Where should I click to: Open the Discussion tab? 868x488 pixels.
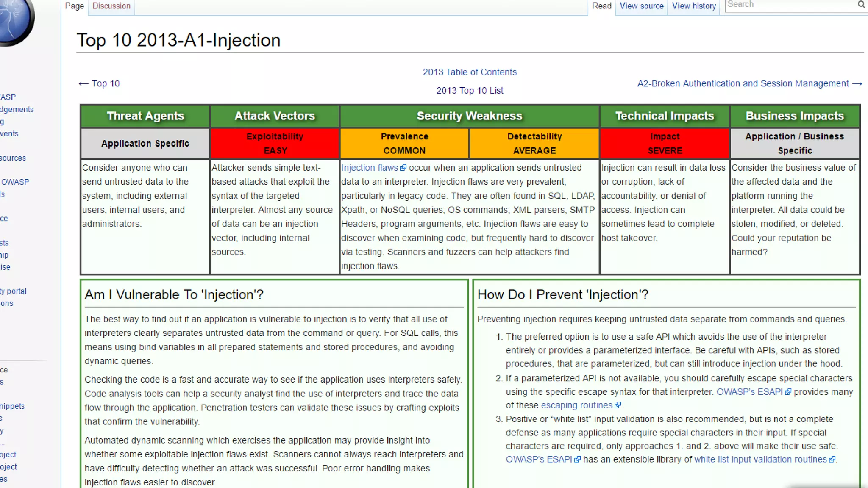(111, 6)
